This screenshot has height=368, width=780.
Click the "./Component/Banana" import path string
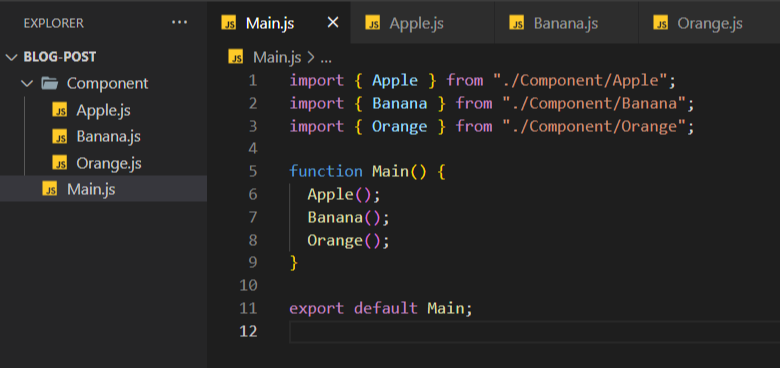click(593, 103)
